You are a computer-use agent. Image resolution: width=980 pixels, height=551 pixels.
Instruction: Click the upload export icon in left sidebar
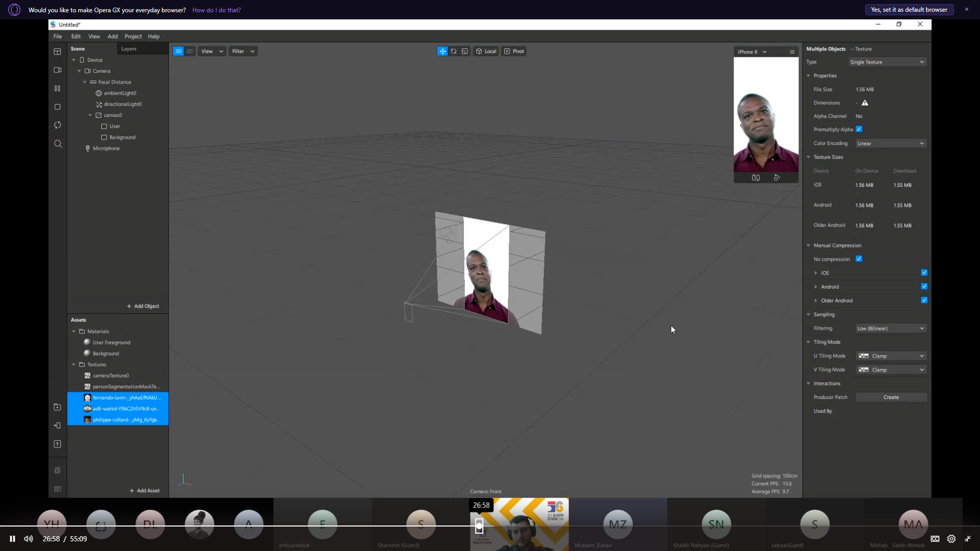57,444
